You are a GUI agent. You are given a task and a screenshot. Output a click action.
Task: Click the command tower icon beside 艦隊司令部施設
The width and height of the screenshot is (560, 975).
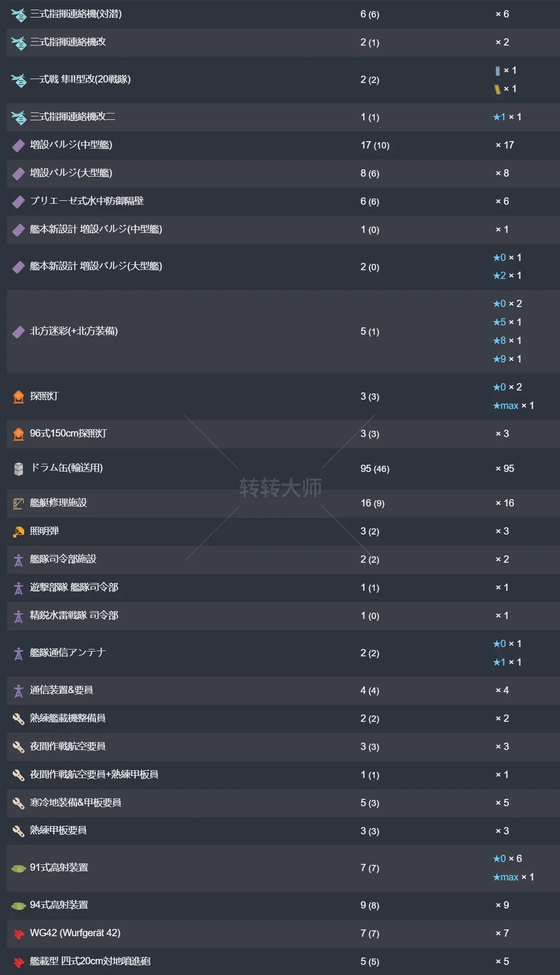18,560
